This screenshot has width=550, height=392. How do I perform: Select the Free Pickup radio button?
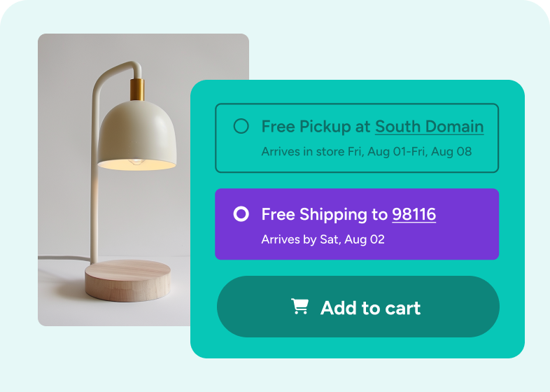(x=241, y=126)
